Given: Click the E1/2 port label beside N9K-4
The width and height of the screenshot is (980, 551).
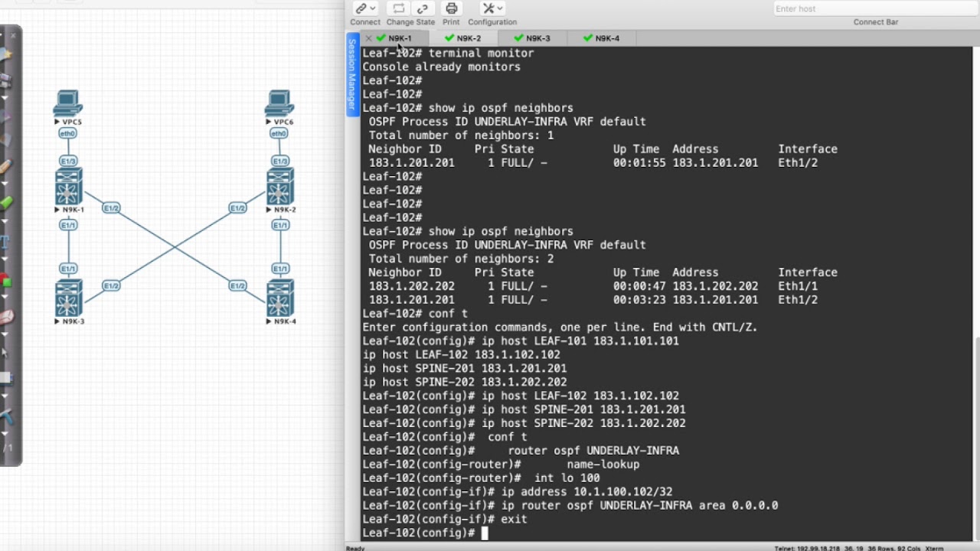Looking at the screenshot, I should click(237, 285).
